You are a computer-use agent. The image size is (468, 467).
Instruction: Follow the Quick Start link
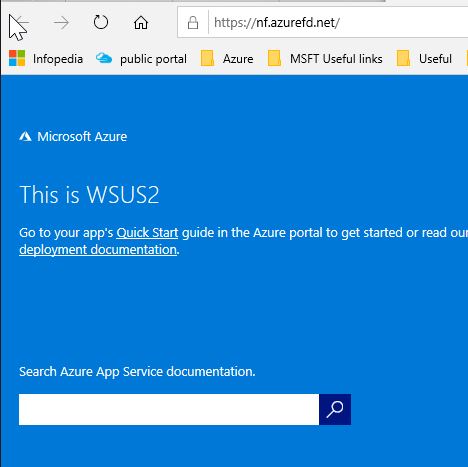coord(147,233)
